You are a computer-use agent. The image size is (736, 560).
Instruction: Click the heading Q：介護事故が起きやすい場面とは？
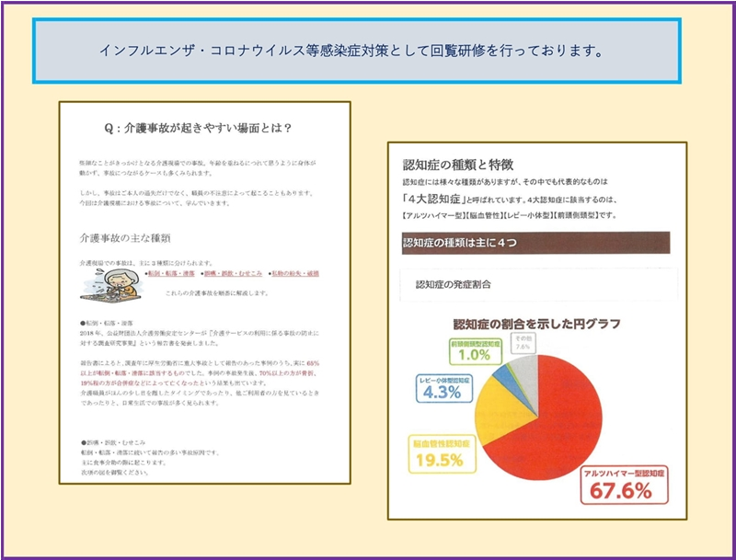(198, 128)
